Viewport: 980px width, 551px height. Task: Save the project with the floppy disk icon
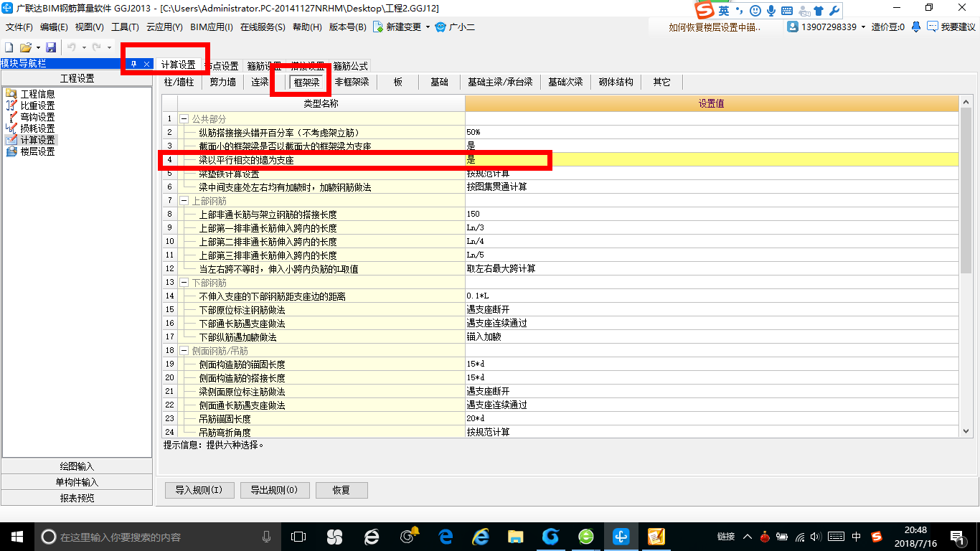coord(51,47)
